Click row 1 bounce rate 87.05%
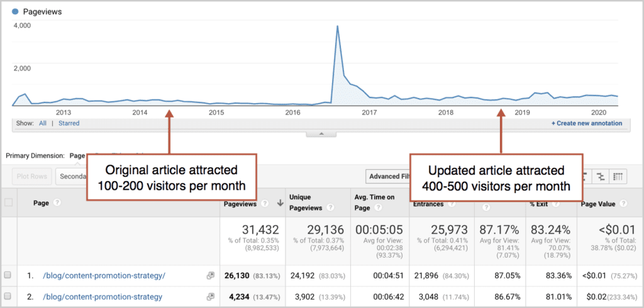644x308 pixels. click(508, 276)
